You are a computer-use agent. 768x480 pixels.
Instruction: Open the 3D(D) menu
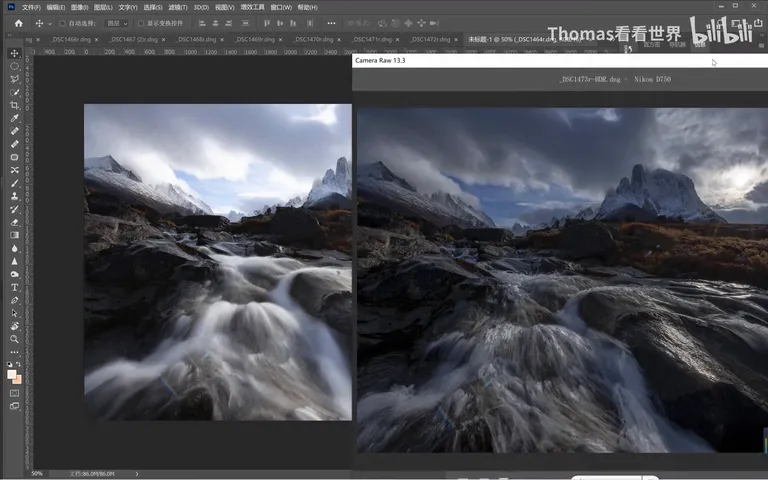[201, 7]
